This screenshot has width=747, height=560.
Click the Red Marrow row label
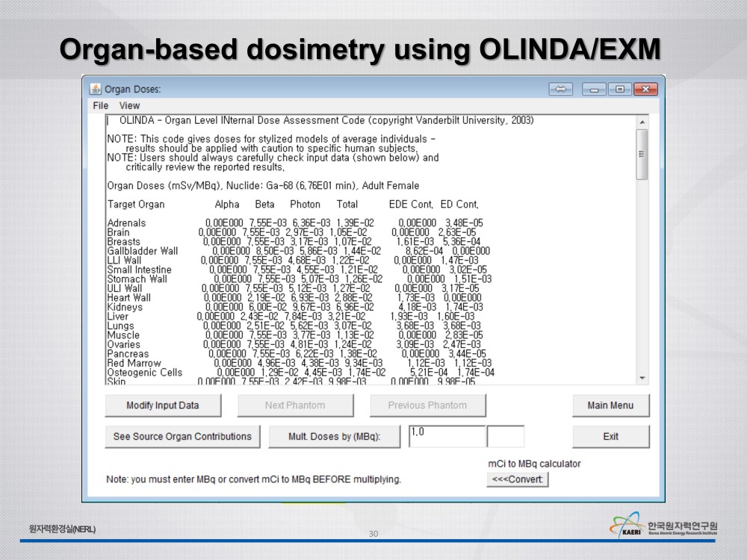(134, 364)
